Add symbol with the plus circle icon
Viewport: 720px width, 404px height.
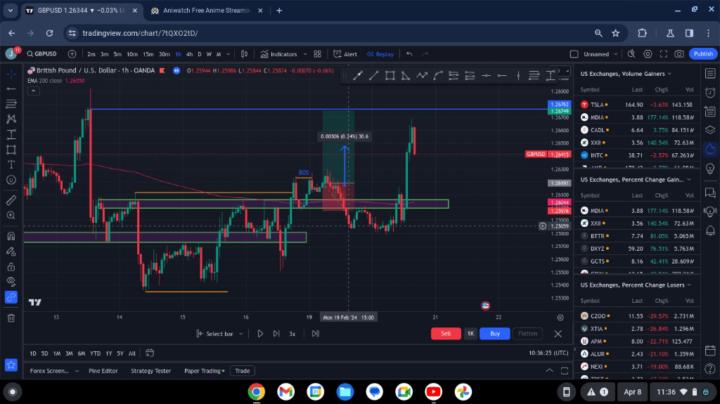[72, 54]
